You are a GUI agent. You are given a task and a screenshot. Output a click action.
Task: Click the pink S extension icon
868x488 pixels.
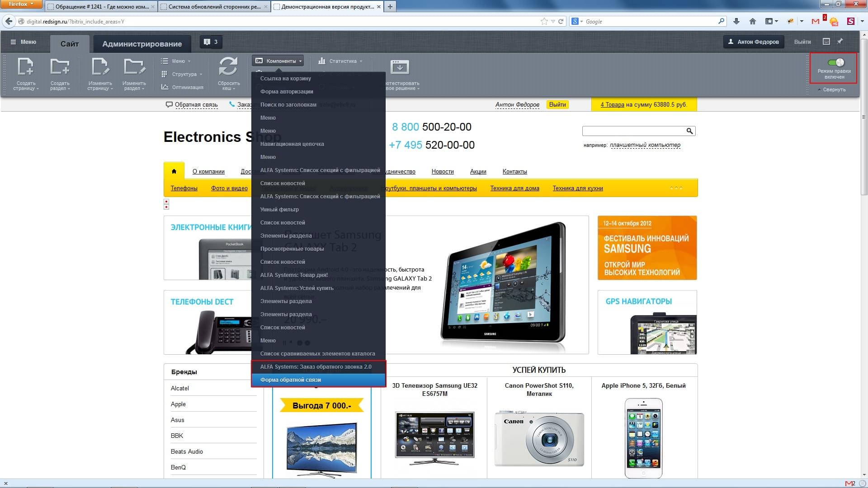851,21
